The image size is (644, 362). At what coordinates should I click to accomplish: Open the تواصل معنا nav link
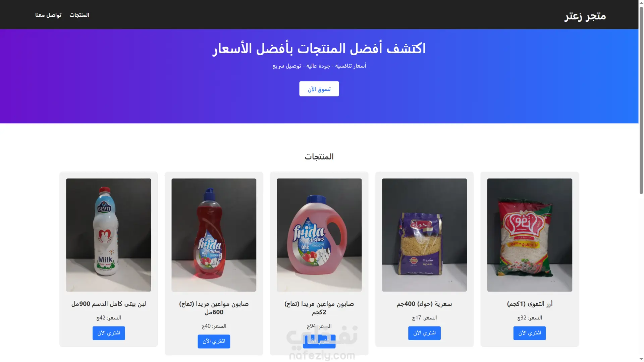coord(48,15)
